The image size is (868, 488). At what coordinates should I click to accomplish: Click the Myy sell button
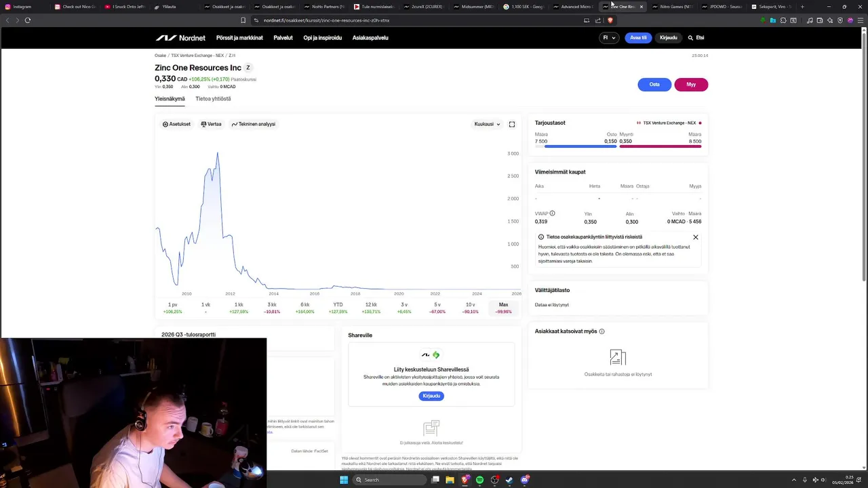[691, 85]
